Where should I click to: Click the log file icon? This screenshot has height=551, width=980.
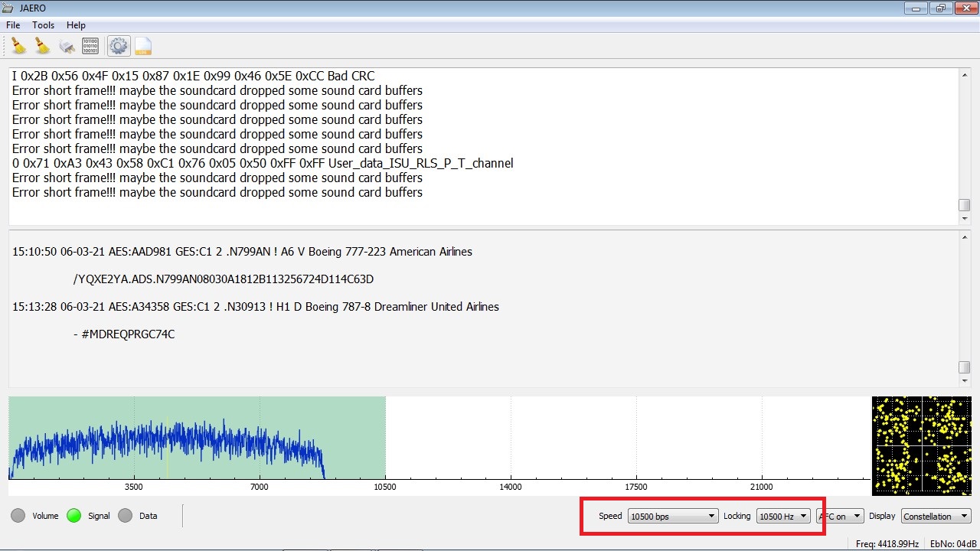click(143, 46)
